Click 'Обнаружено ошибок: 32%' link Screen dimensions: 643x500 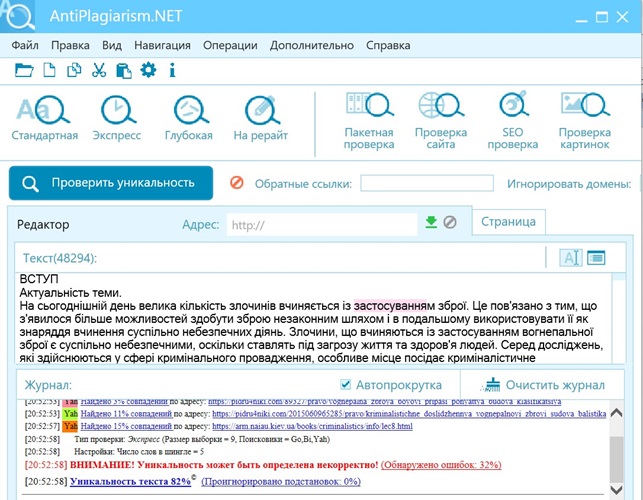click(x=441, y=465)
